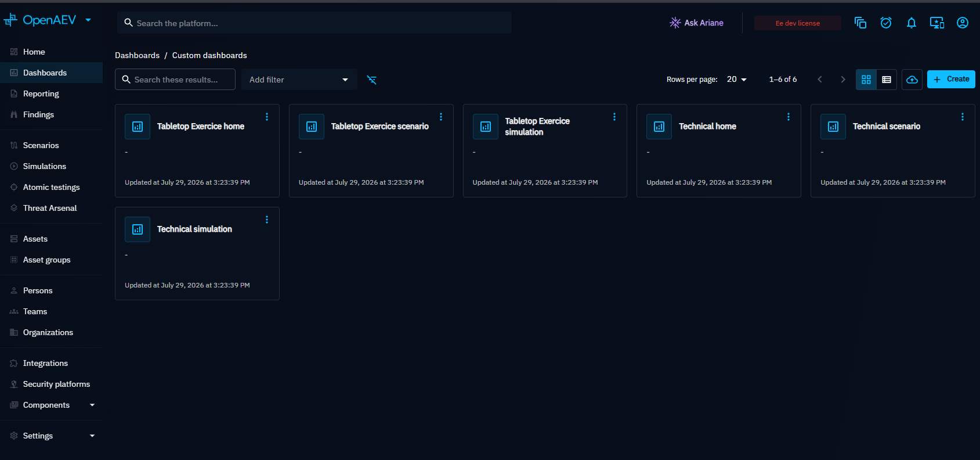Open the user account profile icon
The image size is (980, 460).
click(x=963, y=23)
